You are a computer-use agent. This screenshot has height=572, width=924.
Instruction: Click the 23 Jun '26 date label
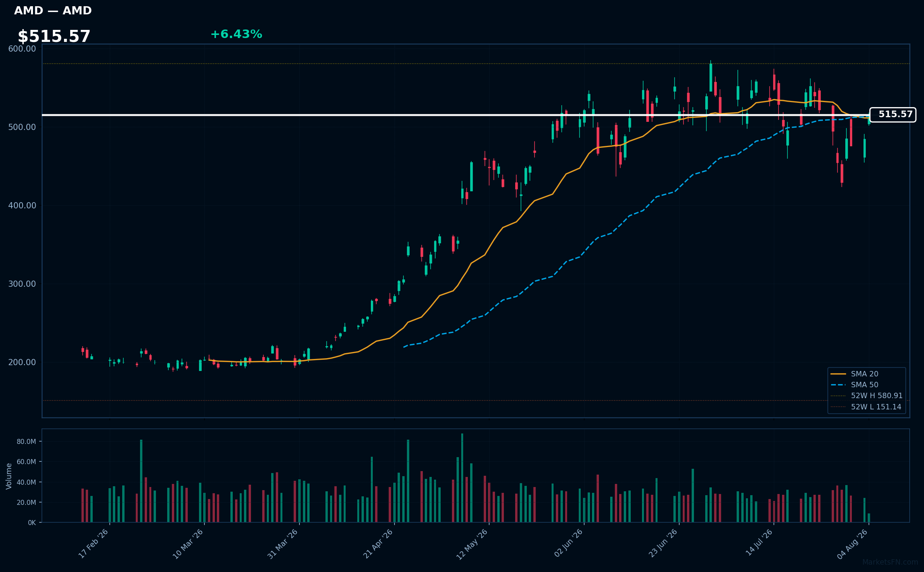663,543
